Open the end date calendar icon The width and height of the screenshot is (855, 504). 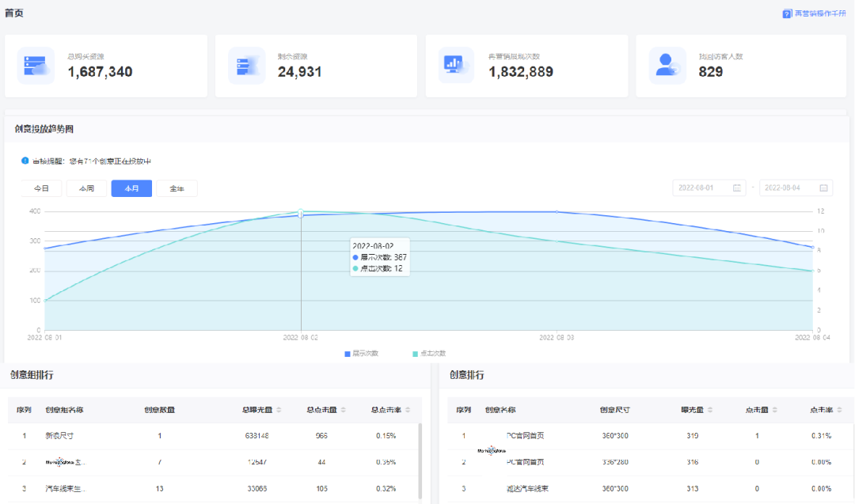coord(823,188)
